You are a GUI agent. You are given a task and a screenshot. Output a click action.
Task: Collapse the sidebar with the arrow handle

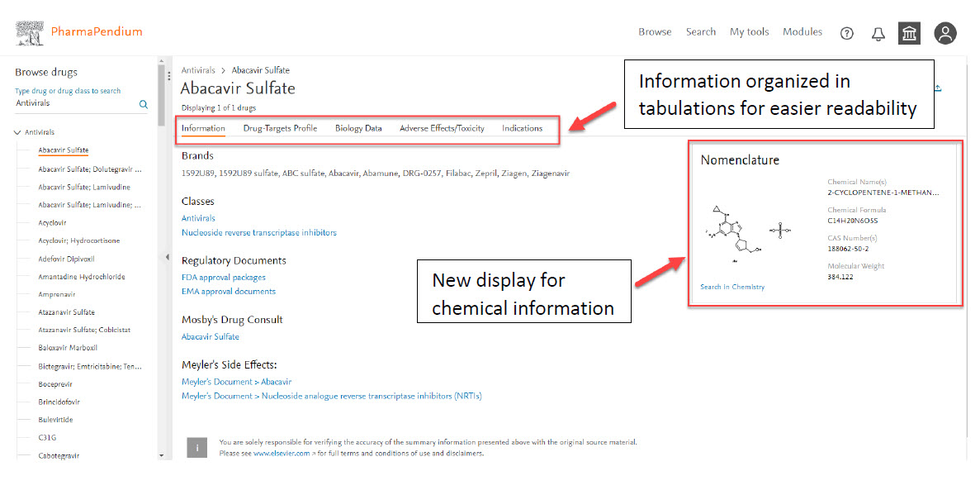pyautogui.click(x=167, y=258)
